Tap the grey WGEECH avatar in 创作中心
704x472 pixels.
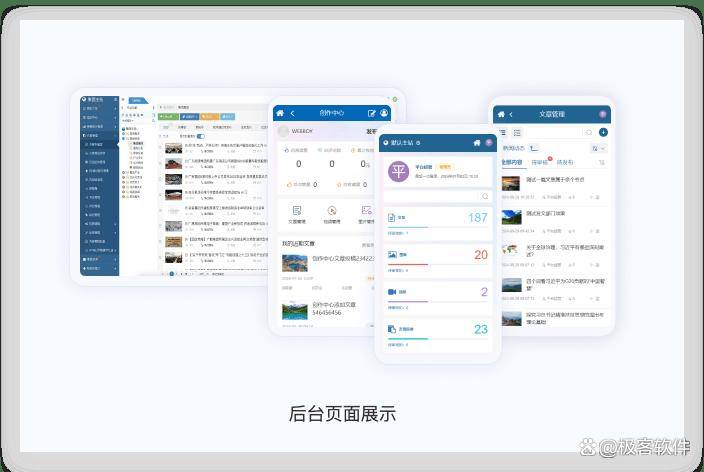[x=283, y=131]
